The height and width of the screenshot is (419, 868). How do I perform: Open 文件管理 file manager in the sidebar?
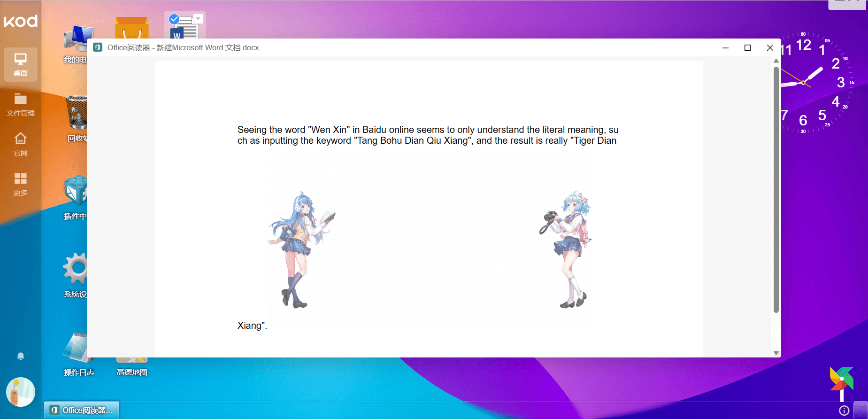tap(21, 104)
